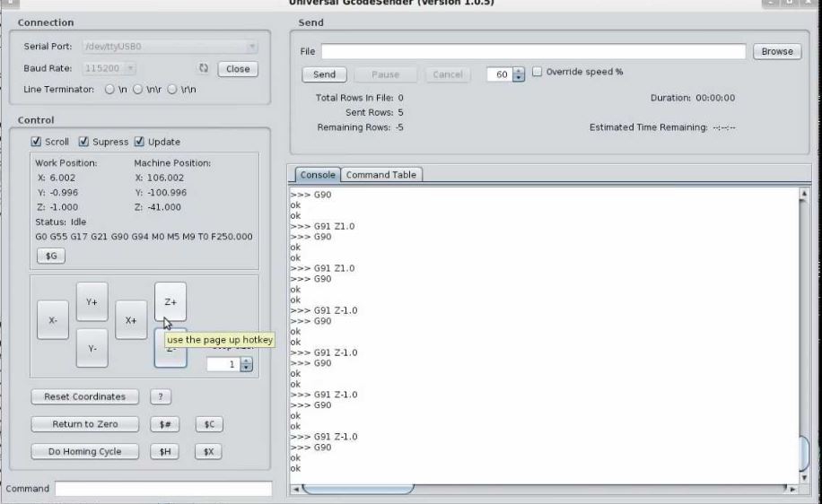This screenshot has height=504, width=822.
Task: Click the $C check mode button
Action: click(x=209, y=424)
